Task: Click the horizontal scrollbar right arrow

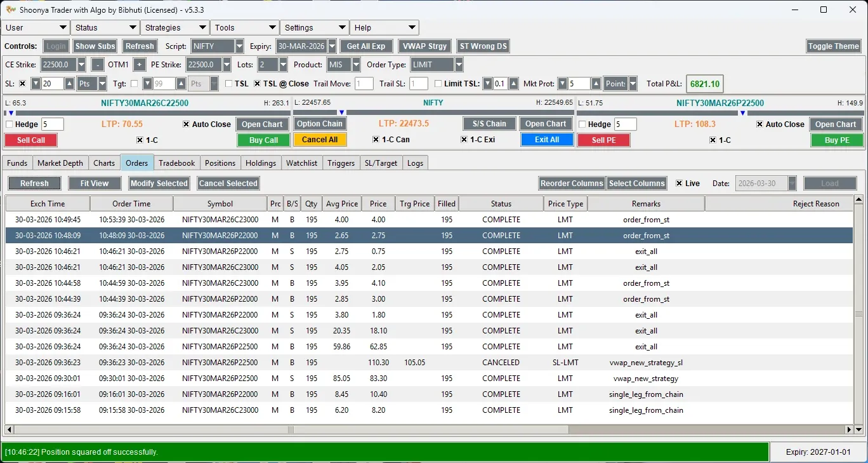Action: pos(850,430)
